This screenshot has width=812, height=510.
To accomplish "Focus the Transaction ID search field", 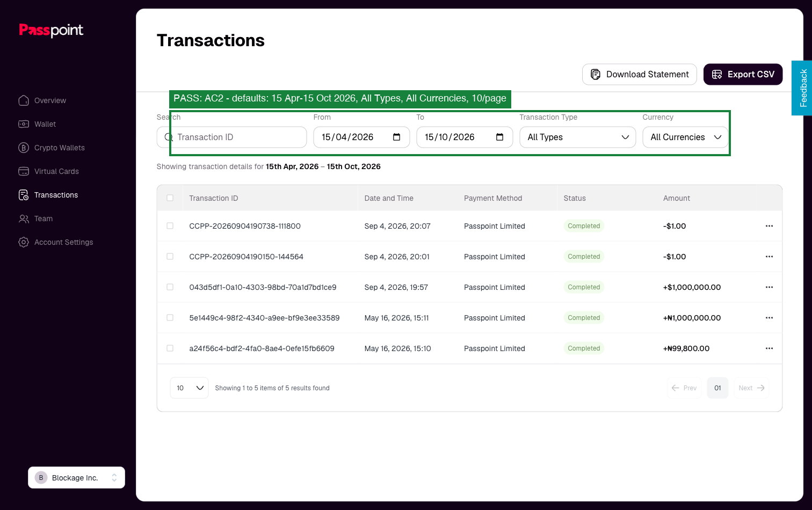I will (232, 137).
